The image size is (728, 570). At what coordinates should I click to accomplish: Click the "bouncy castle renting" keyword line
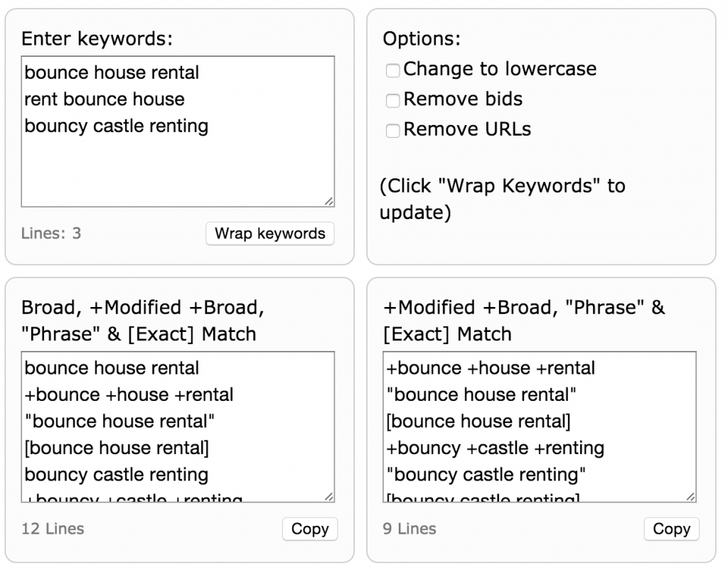[x=116, y=126]
